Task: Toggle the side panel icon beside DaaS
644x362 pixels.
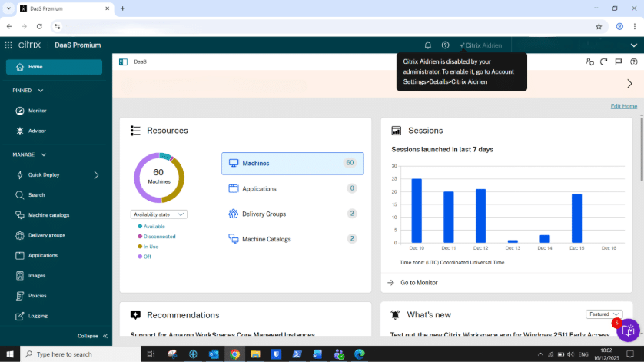Action: (x=123, y=61)
